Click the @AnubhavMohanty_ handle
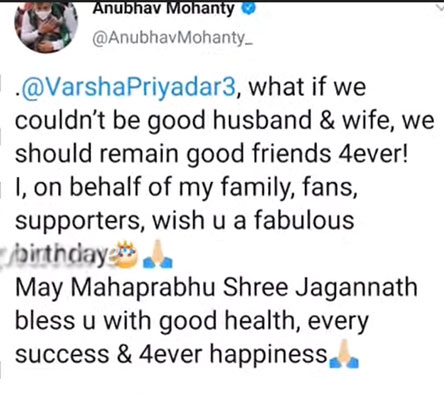Image resolution: width=444 pixels, height=400 pixels. [172, 39]
